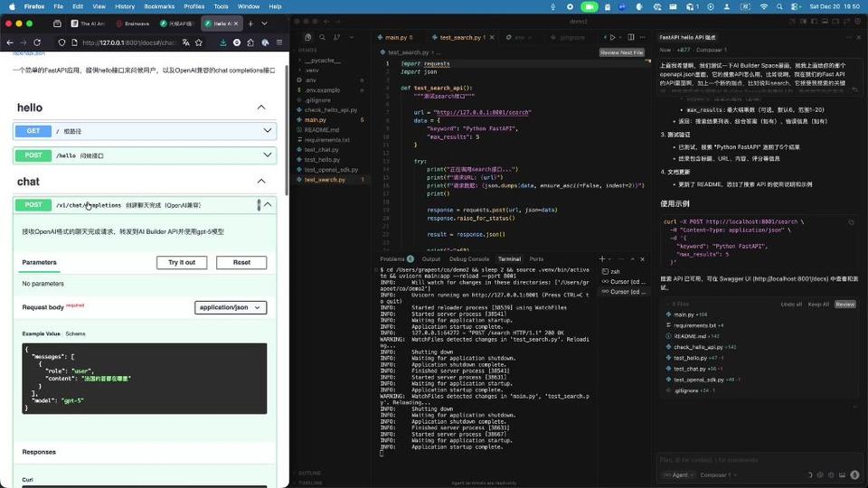The width and height of the screenshot is (868, 488).
Task: Close the terminal panel
Action: (x=642, y=259)
